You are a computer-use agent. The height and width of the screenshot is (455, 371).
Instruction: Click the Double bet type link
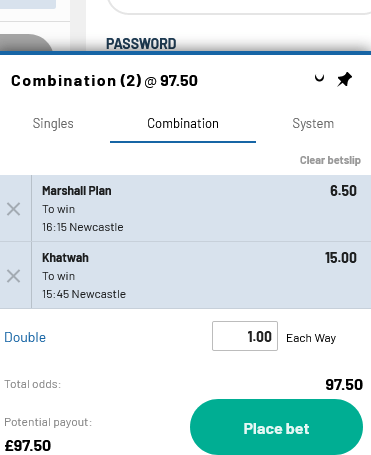click(x=25, y=337)
